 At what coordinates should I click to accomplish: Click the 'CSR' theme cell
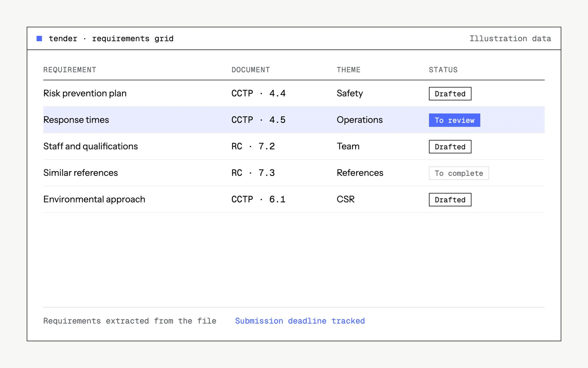[x=346, y=199]
